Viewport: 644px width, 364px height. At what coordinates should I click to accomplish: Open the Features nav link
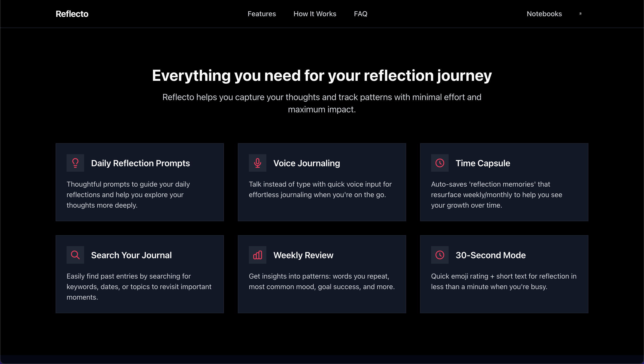point(262,14)
